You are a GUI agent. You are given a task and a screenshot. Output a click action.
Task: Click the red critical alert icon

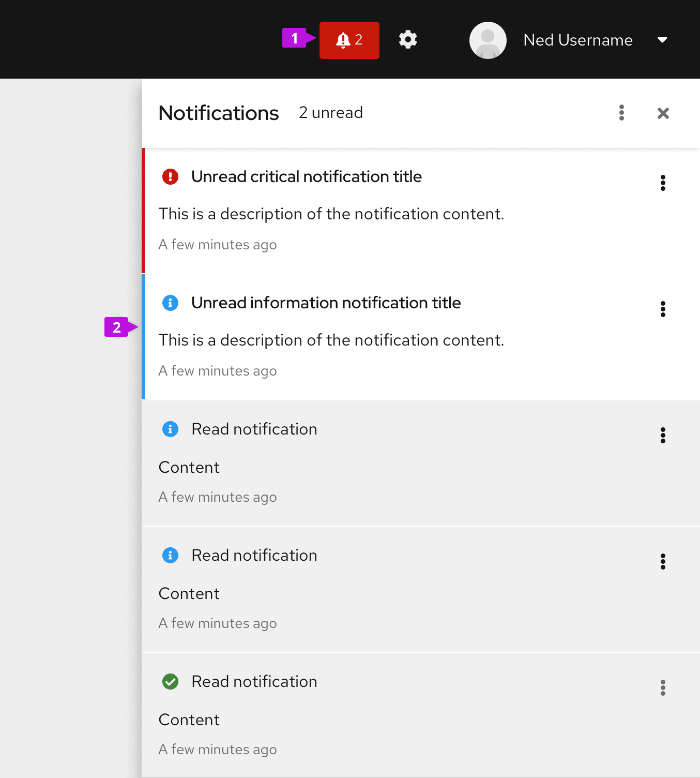[170, 177]
